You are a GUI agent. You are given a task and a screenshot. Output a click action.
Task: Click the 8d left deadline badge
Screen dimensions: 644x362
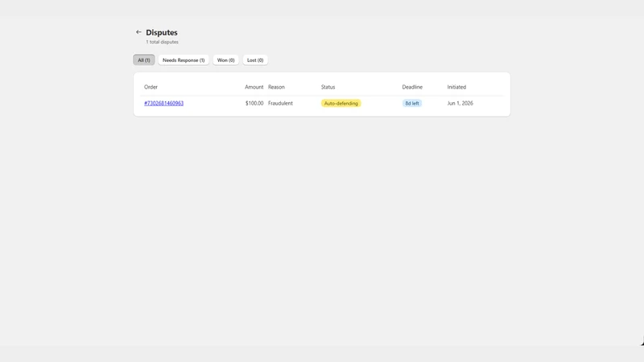412,104
